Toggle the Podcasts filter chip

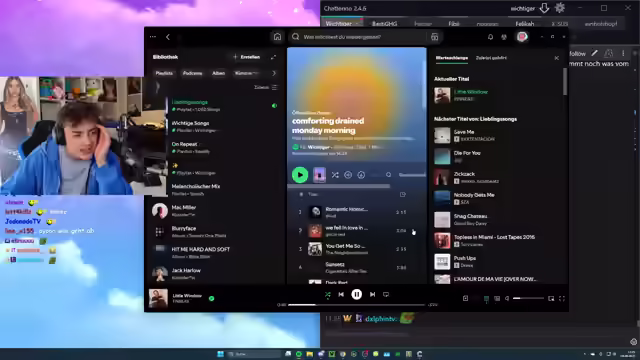(192, 73)
